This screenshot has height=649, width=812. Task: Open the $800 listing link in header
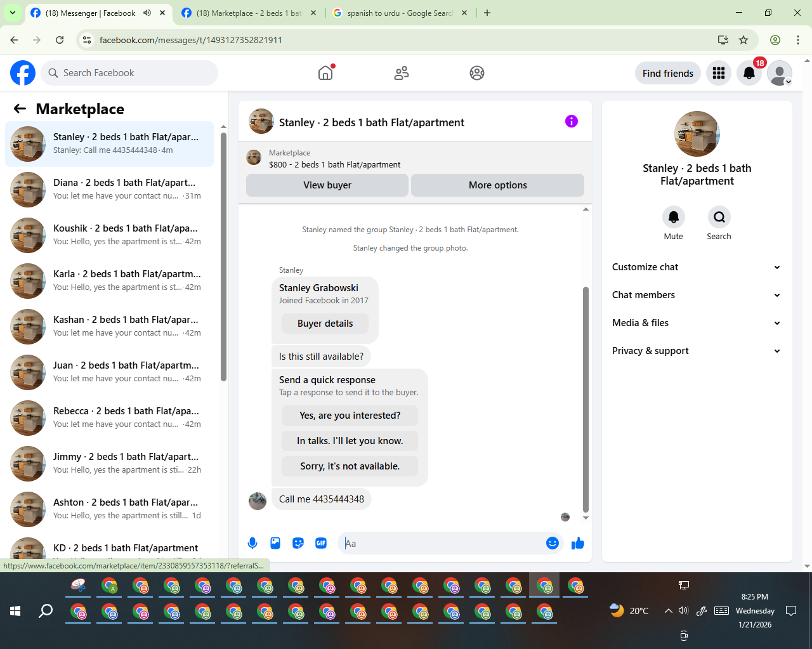pos(334,164)
